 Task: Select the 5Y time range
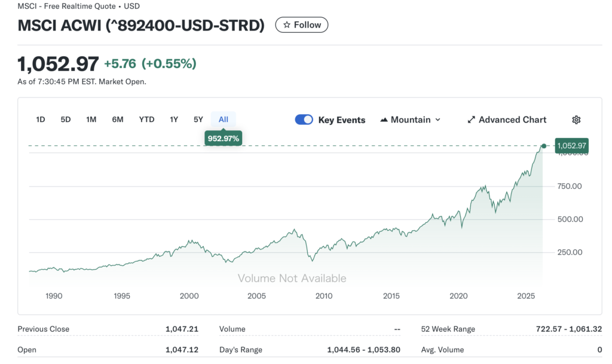pyautogui.click(x=198, y=120)
